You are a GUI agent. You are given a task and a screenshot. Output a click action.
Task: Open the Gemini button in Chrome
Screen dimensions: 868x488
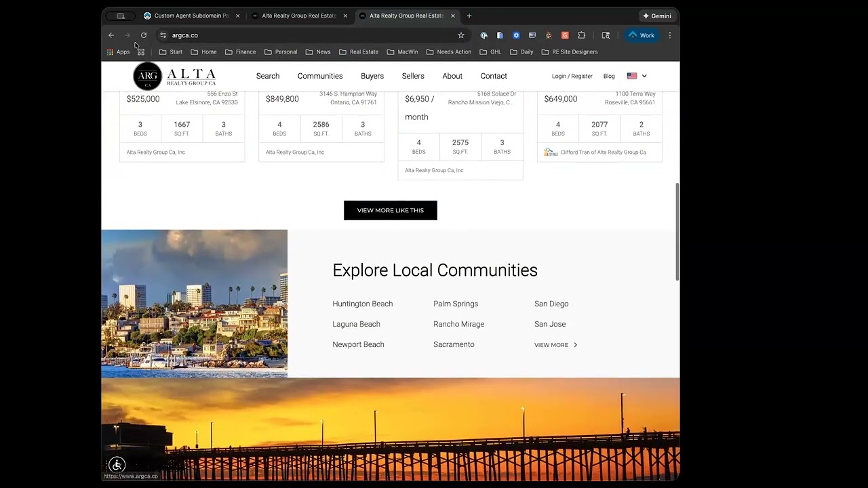tap(657, 16)
